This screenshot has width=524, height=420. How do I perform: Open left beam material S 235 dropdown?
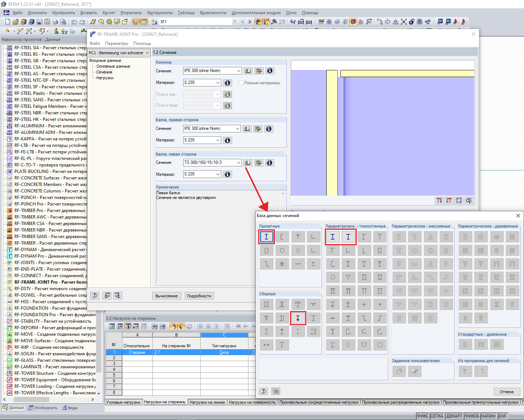point(218,174)
